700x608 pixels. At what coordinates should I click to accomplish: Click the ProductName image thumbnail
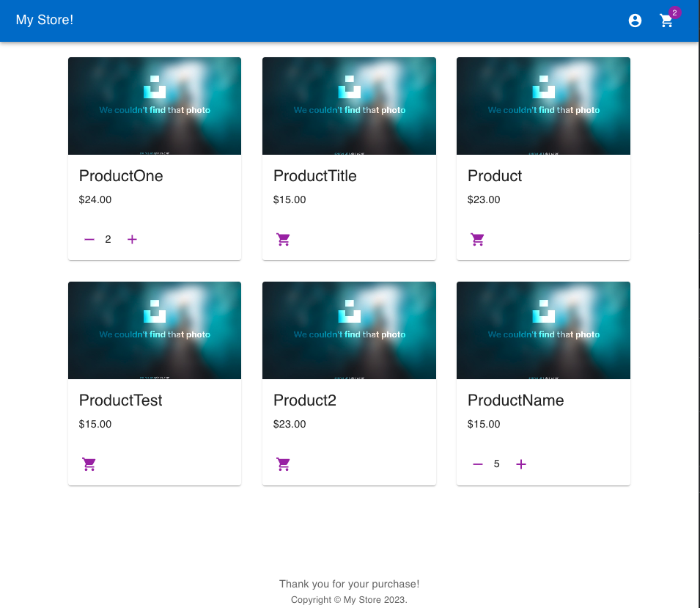[543, 330]
